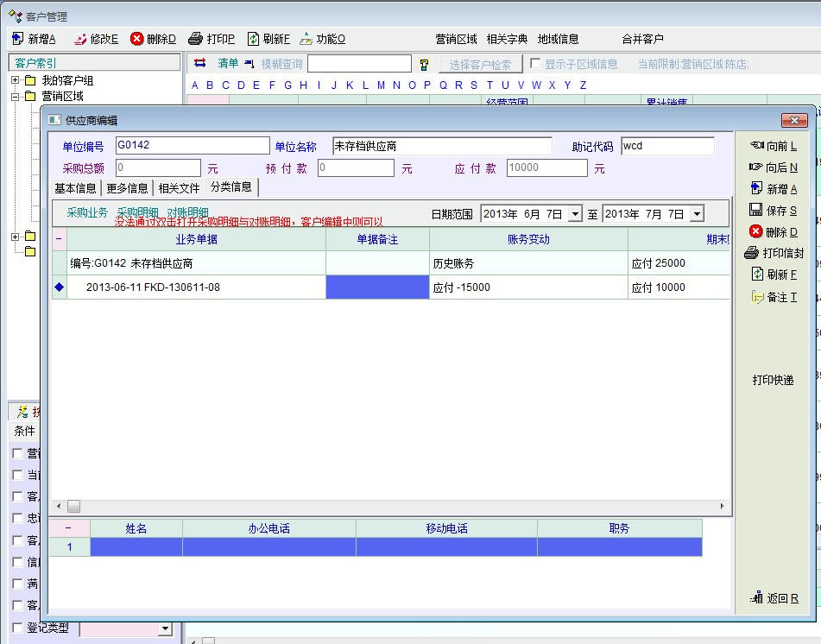Click the 向前 (previous) button in the supplier editor
Viewport: 821px width, 644px height.
774,147
